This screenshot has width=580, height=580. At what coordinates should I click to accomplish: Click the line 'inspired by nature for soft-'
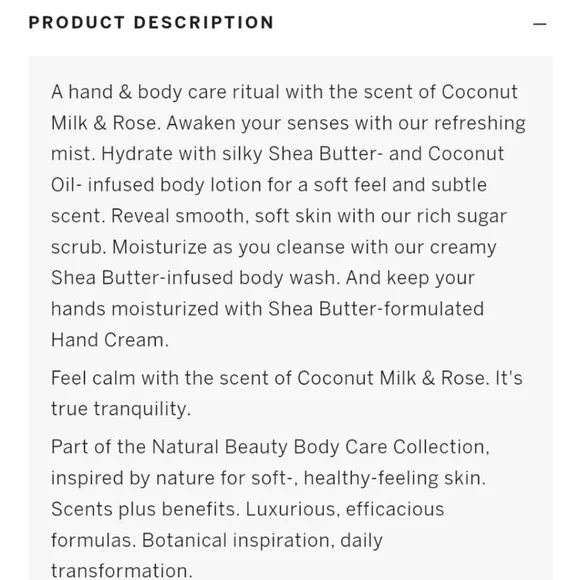click(x=269, y=478)
